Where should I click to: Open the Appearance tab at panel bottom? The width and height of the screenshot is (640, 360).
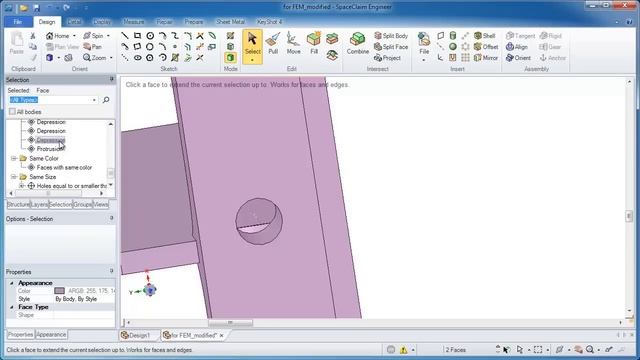coord(51,334)
